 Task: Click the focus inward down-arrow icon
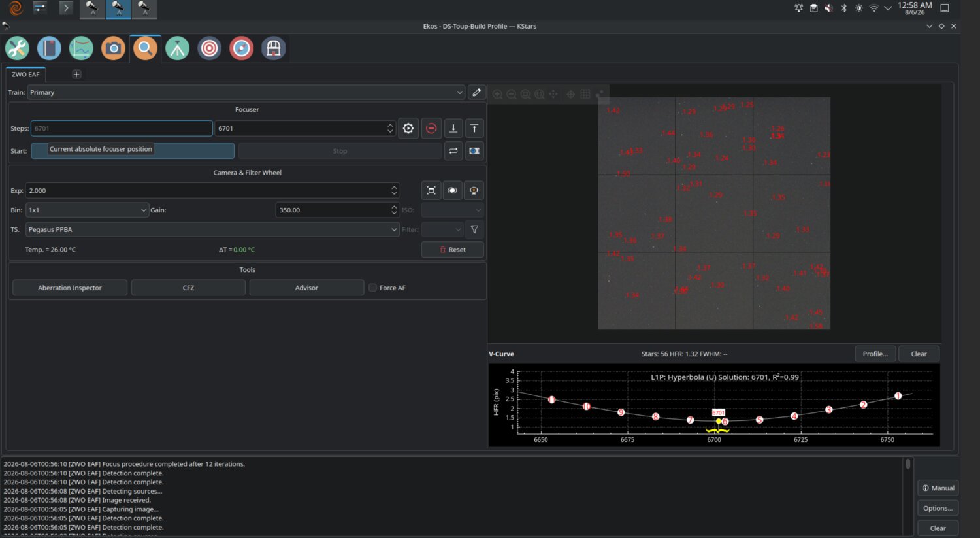(x=453, y=128)
